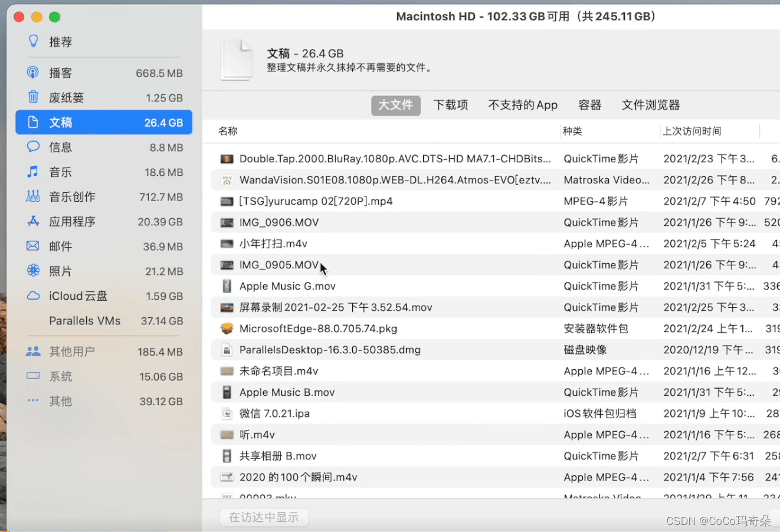Screen dimensions: 780x532
Task: Click the music note icon beside 音乐
Action: [x=33, y=172]
